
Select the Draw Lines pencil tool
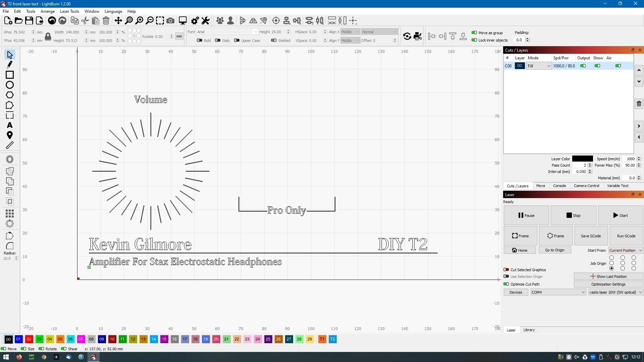[x=10, y=65]
